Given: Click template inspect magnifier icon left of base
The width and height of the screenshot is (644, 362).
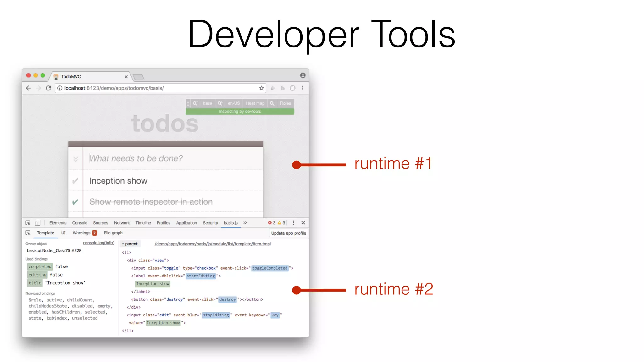Looking at the screenshot, I should click(195, 103).
